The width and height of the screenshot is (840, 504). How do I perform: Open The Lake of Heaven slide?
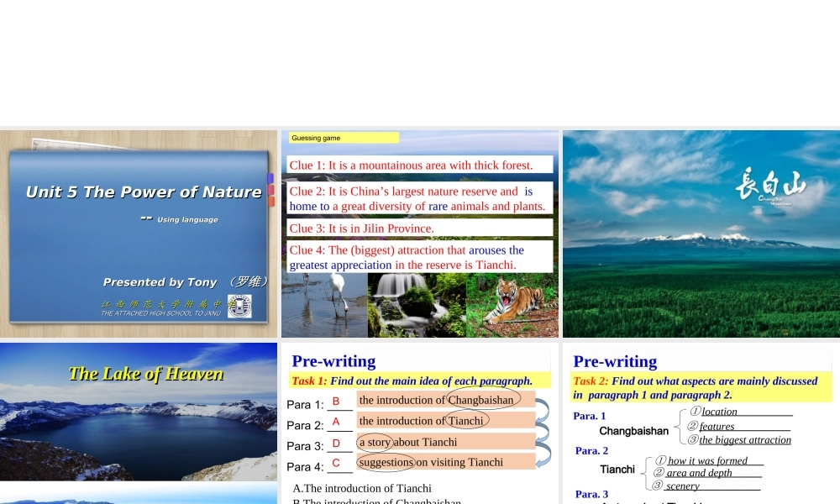click(139, 412)
